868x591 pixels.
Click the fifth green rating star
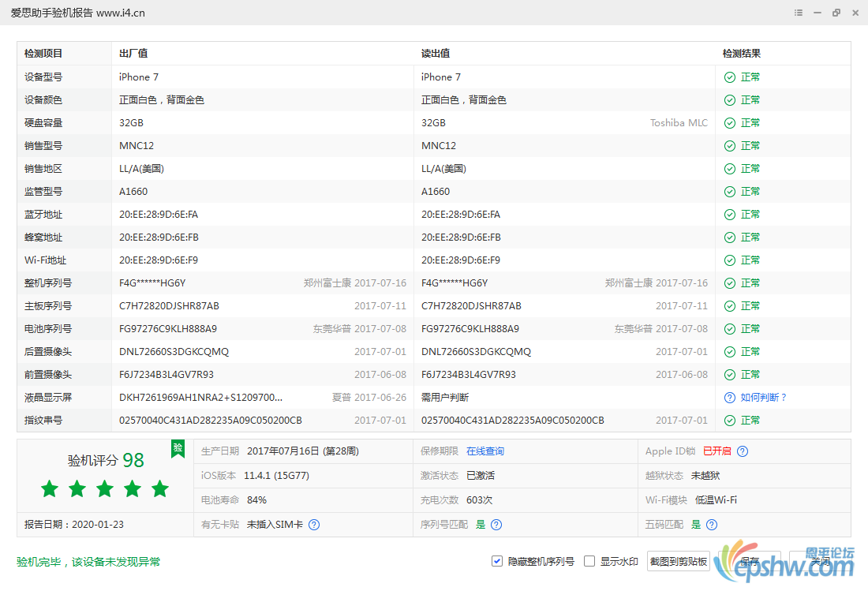point(160,488)
